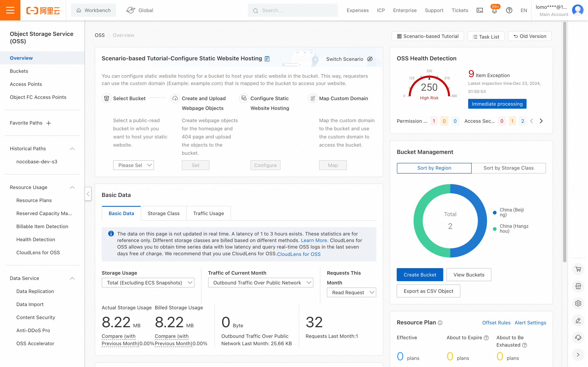Open the Alert Settings link

coord(530,323)
